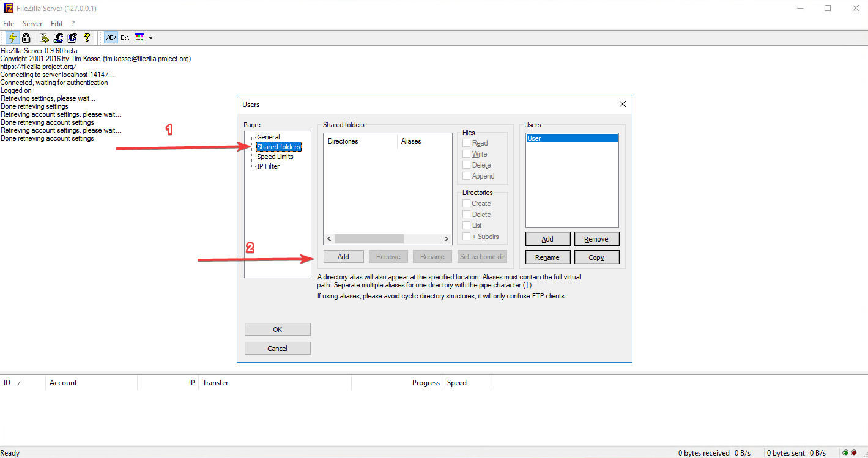
Task: Click '0 bytes sent' in status bar
Action: click(786, 453)
